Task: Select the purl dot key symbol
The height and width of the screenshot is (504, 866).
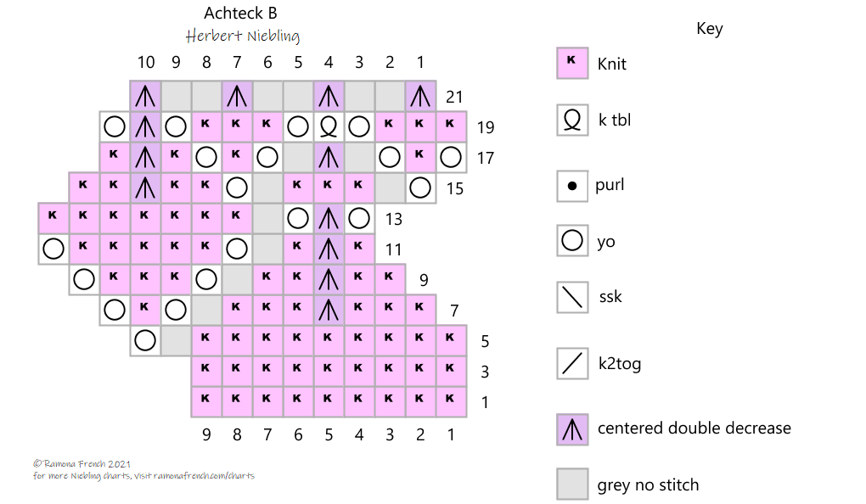Action: click(x=572, y=185)
